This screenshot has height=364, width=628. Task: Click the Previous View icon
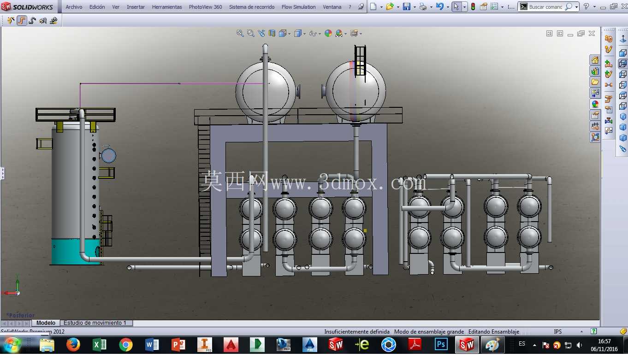click(x=261, y=33)
